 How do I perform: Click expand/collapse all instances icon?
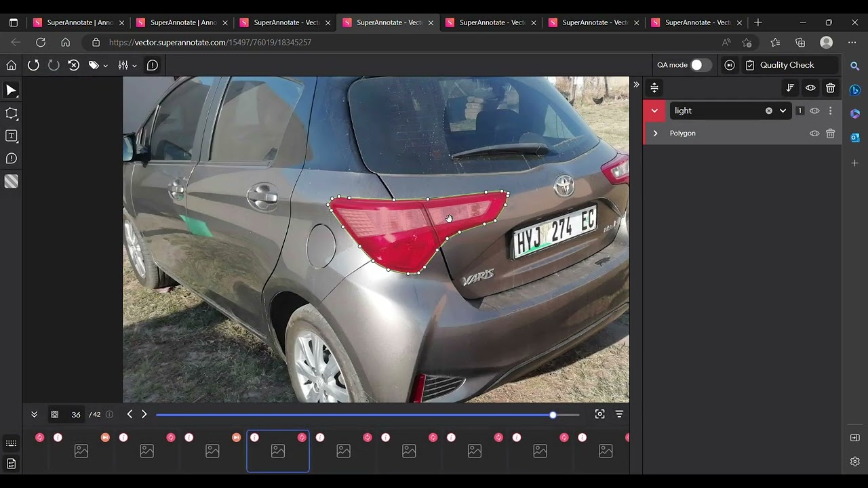tap(654, 87)
